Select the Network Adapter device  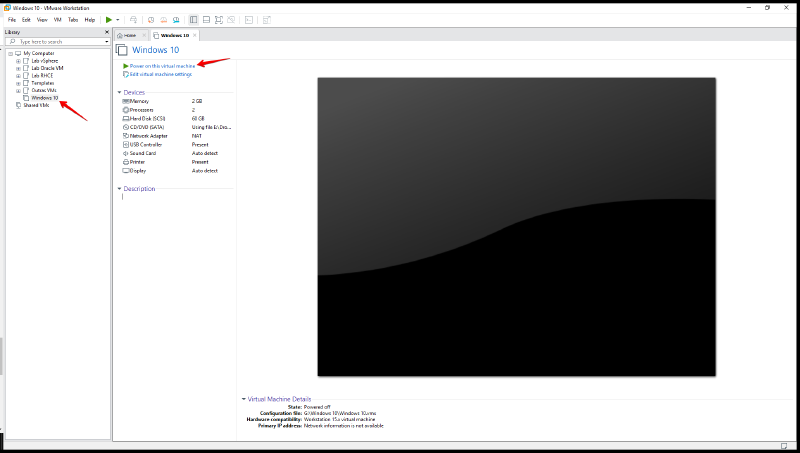(150, 135)
